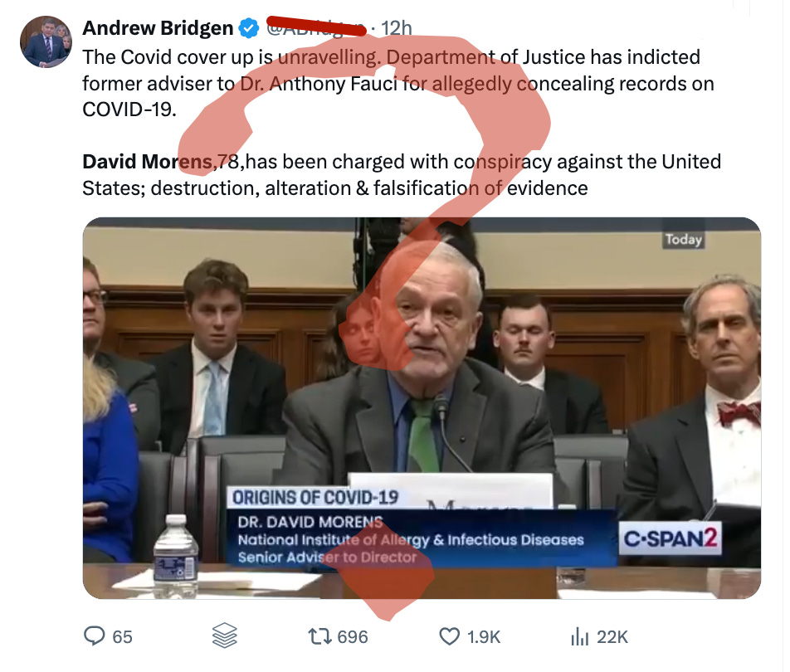Click the reply speech bubble icon
This screenshot has height=672, width=790.
coord(95,636)
